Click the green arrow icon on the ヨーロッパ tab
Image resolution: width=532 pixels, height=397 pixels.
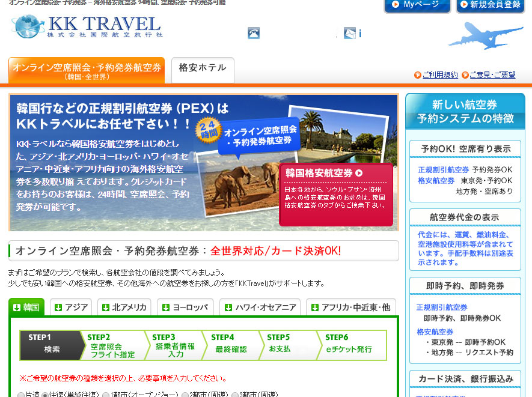pyautogui.click(x=165, y=308)
